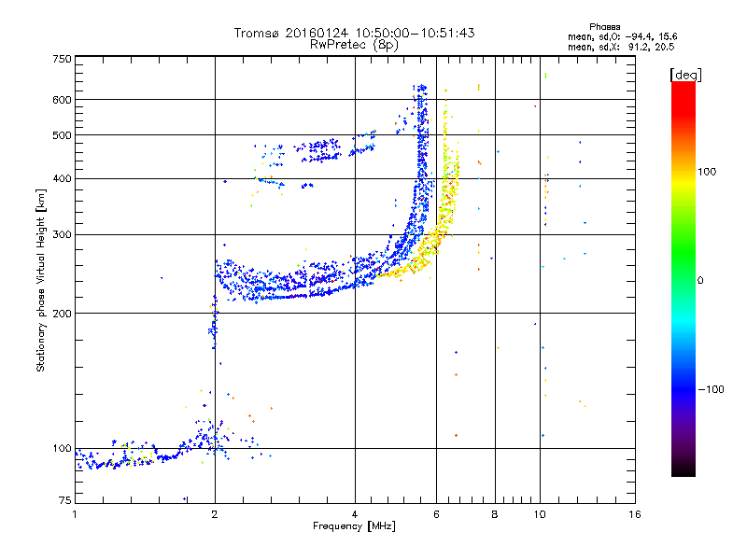Image resolution: width=747 pixels, height=560 pixels.
Task: Click the y-axis tick label "750"
Action: (62, 59)
